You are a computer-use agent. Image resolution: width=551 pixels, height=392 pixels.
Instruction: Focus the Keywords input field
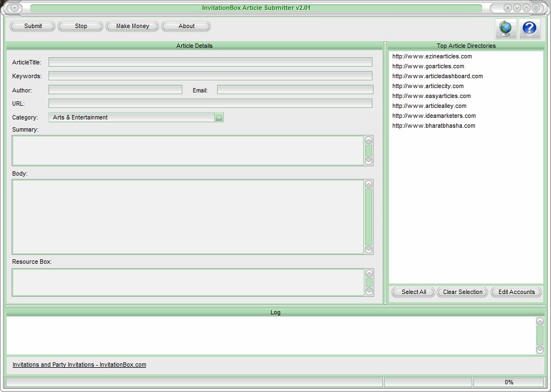pyautogui.click(x=210, y=76)
